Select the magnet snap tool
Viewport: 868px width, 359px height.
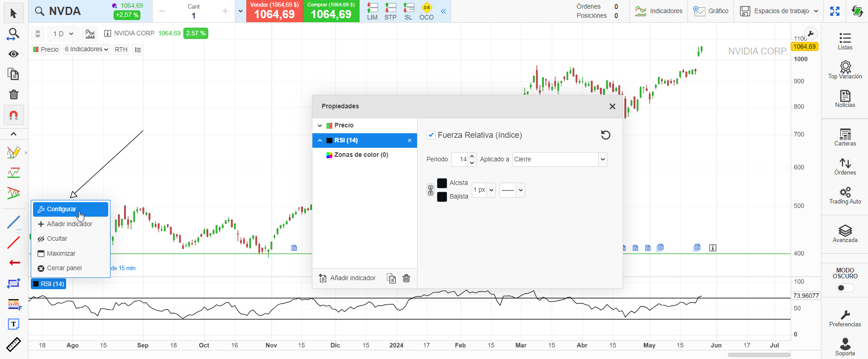(14, 115)
